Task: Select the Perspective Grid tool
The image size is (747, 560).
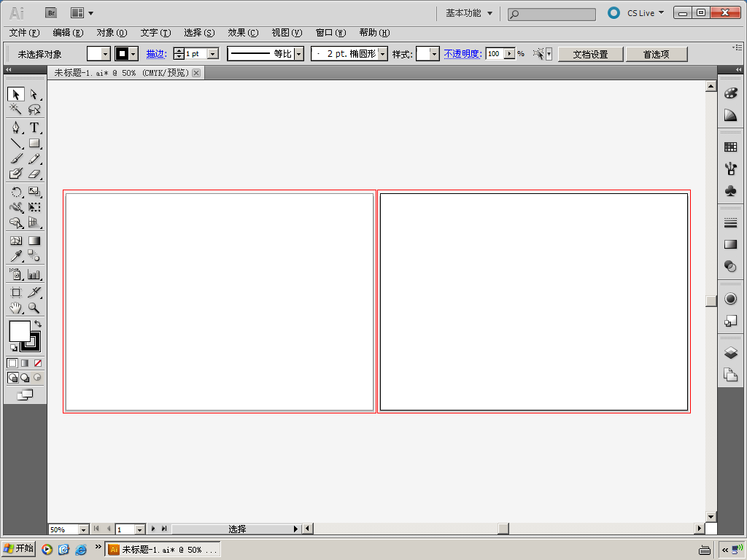Action: point(34,222)
